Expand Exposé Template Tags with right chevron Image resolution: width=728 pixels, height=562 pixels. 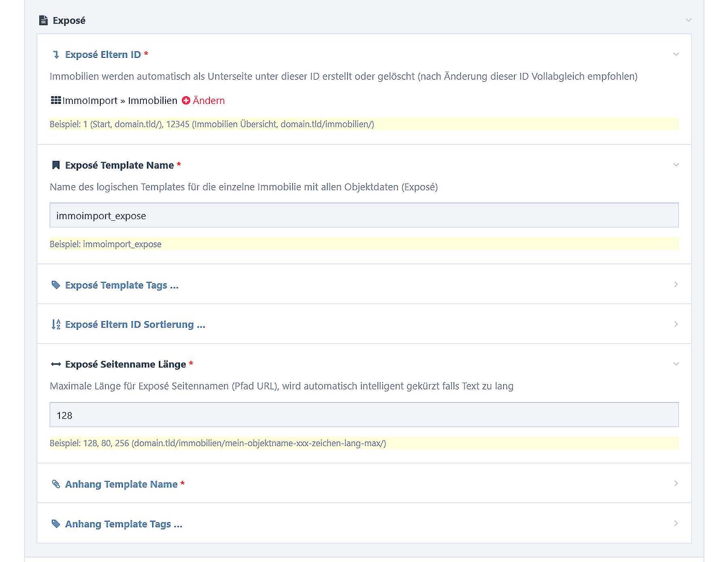point(676,285)
